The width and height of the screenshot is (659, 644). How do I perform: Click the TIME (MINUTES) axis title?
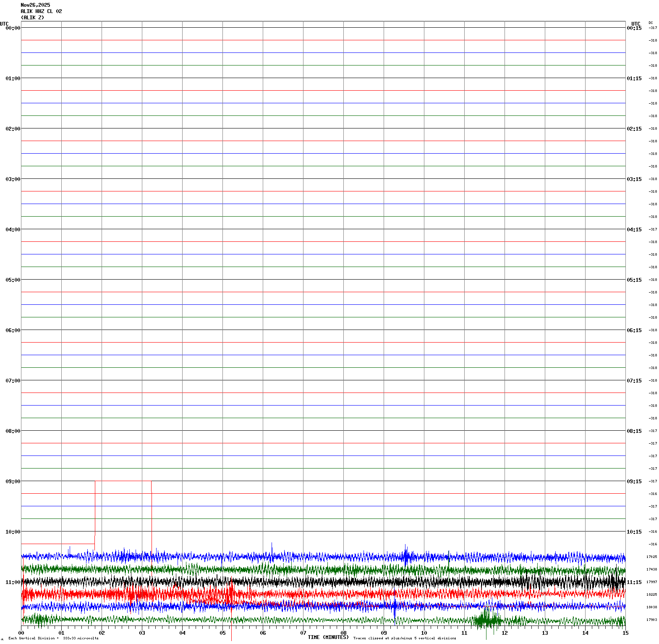point(328,637)
